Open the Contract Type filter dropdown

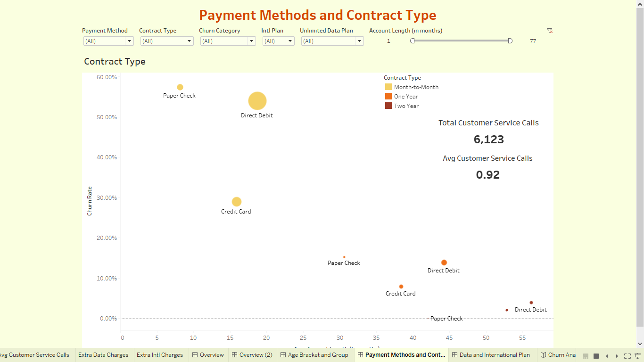coord(190,41)
